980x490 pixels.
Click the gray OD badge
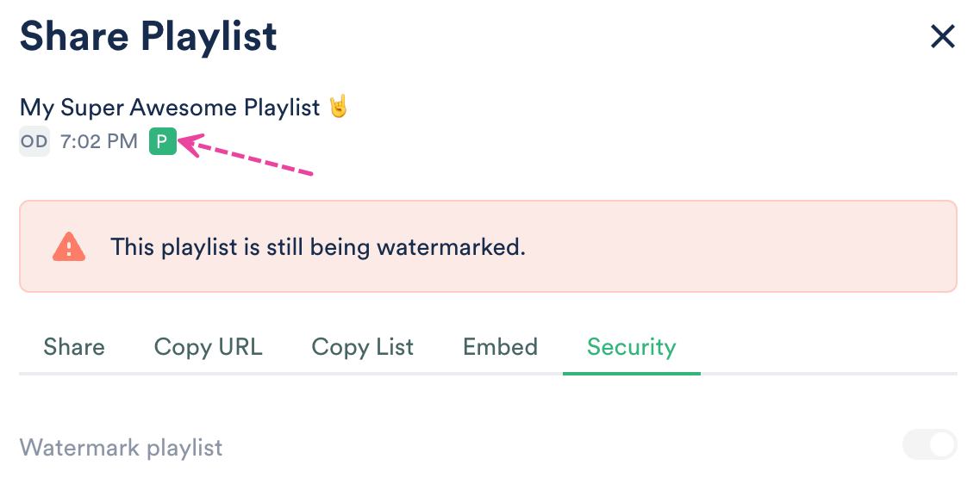click(x=34, y=141)
